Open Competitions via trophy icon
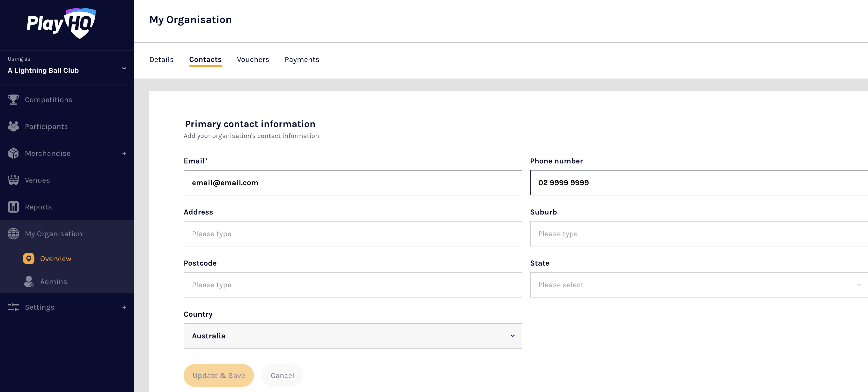The width and height of the screenshot is (868, 392). [13, 100]
